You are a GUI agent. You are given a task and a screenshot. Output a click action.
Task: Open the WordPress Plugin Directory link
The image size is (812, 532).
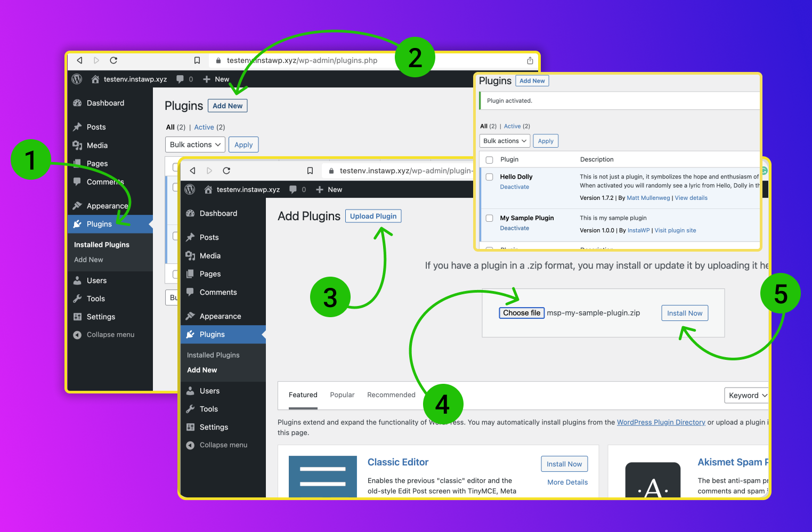[x=661, y=422]
